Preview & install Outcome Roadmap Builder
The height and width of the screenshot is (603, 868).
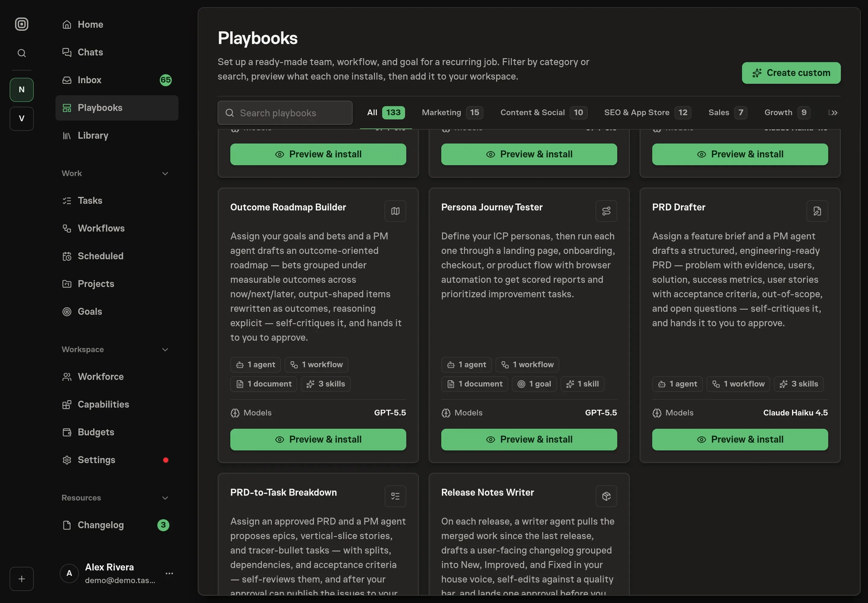[x=318, y=439]
